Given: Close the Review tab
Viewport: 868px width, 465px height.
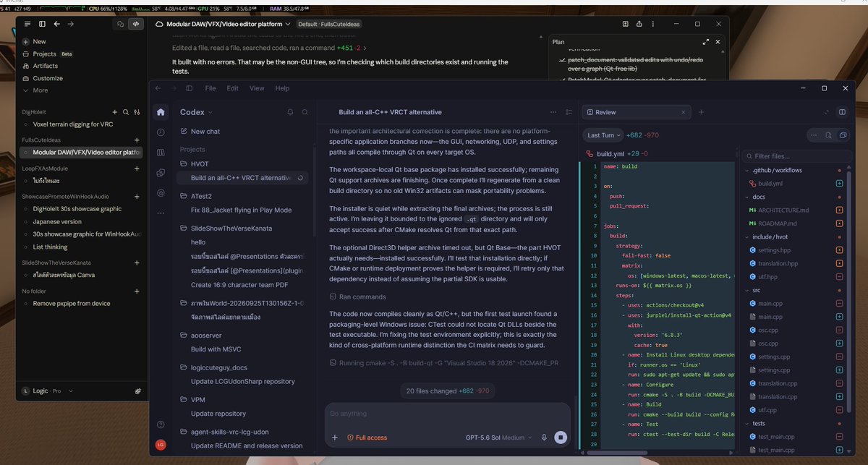Looking at the screenshot, I should tap(682, 112).
